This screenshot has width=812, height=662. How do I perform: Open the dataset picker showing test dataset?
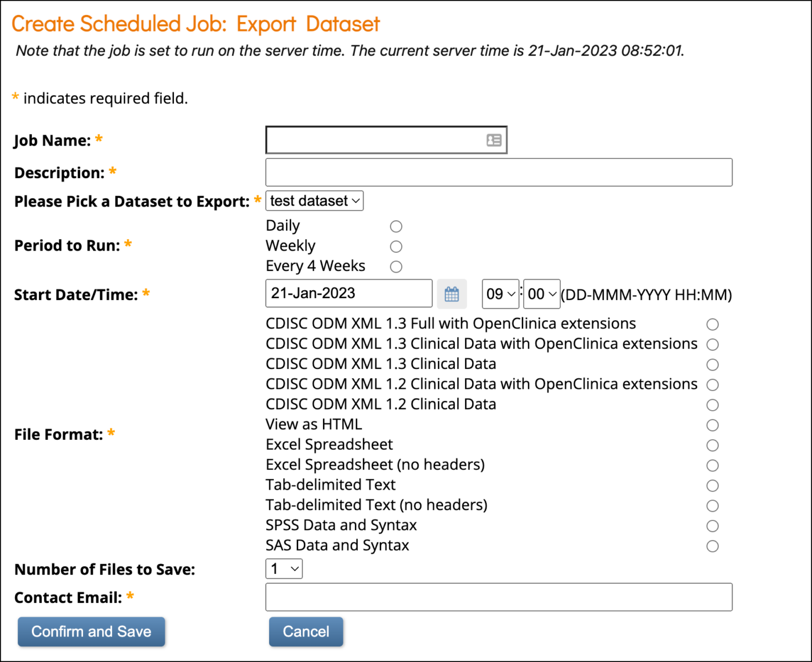tap(314, 201)
